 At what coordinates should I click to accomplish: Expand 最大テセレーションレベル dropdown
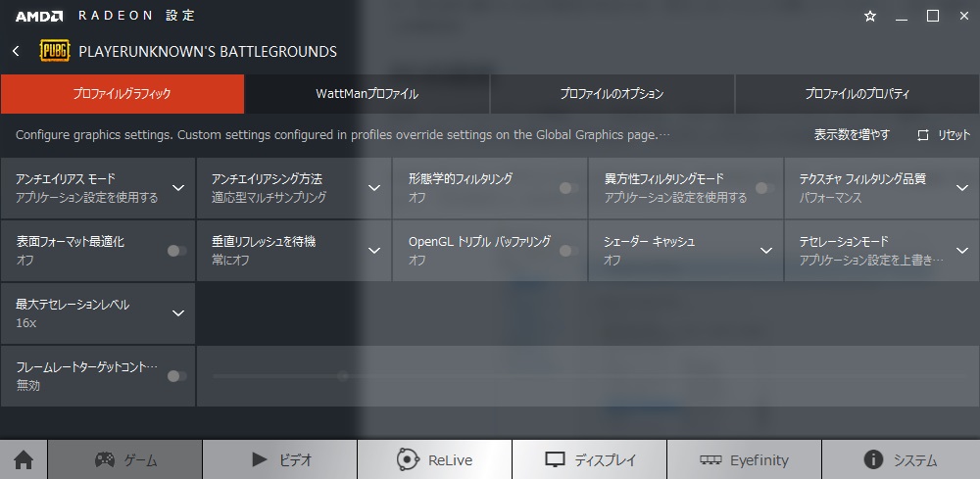point(178,312)
